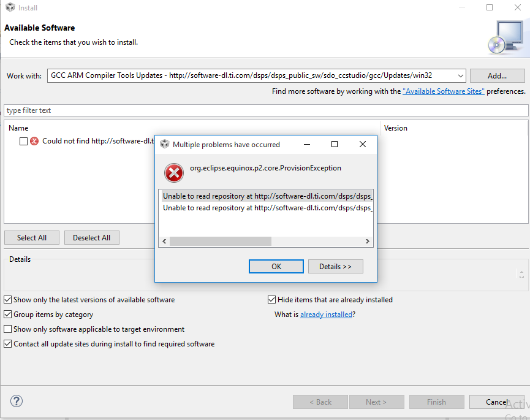Screen dimensions: 530x420
Task: Click the install wizard computer disc image
Action: click(x=505, y=37)
